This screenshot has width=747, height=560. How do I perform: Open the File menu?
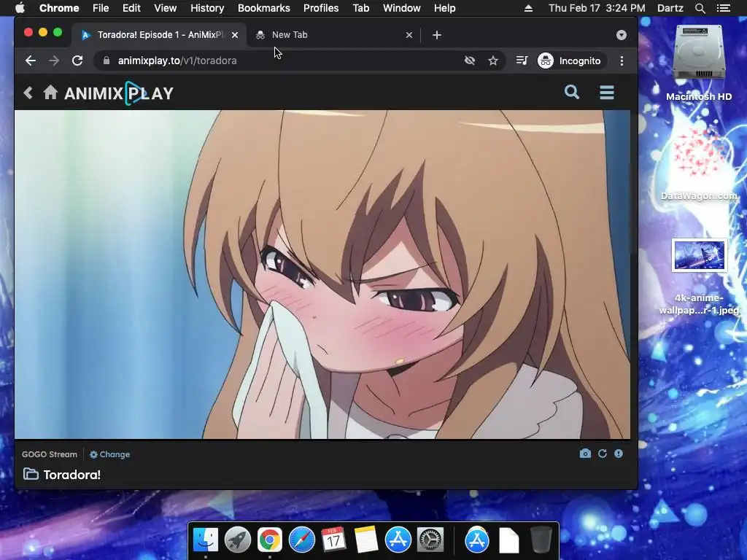101,8
